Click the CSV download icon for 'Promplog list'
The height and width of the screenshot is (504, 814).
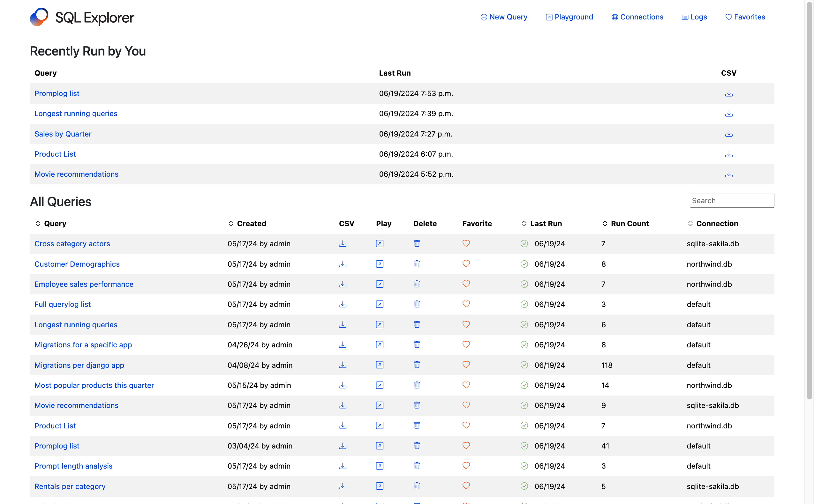[x=728, y=93]
